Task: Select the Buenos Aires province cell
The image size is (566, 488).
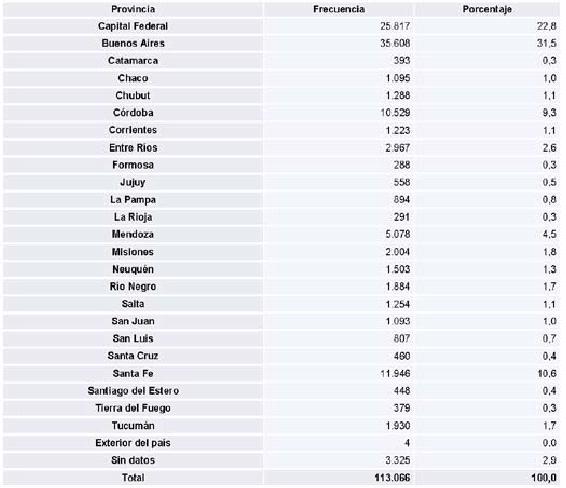Action: coord(133,43)
